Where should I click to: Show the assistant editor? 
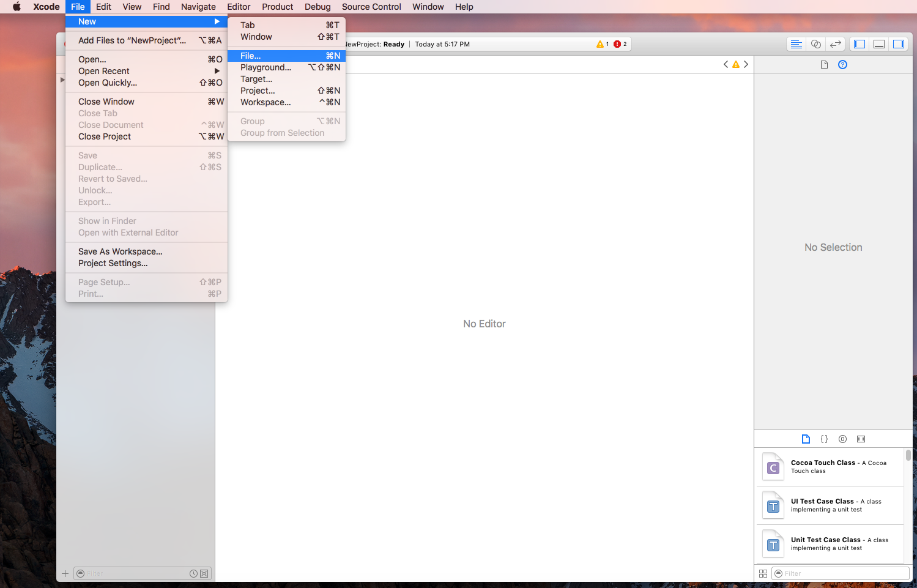[x=815, y=44]
